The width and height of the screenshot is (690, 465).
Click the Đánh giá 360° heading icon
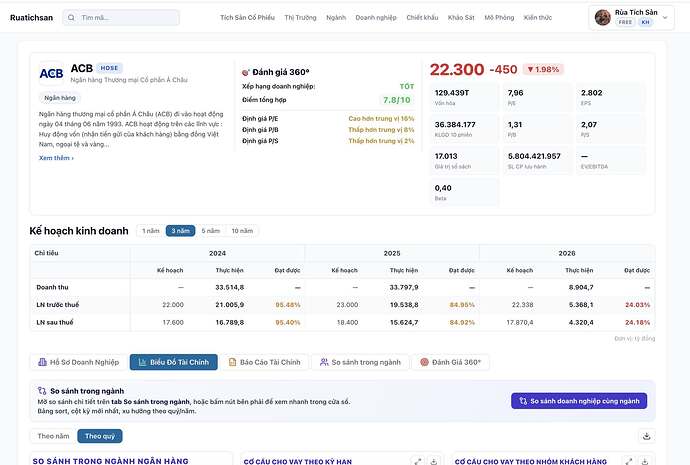click(246, 72)
